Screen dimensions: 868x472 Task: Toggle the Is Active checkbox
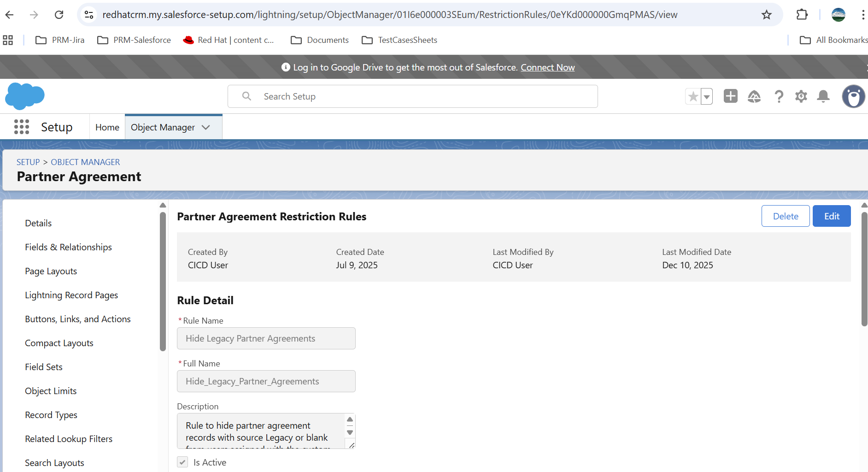point(183,462)
